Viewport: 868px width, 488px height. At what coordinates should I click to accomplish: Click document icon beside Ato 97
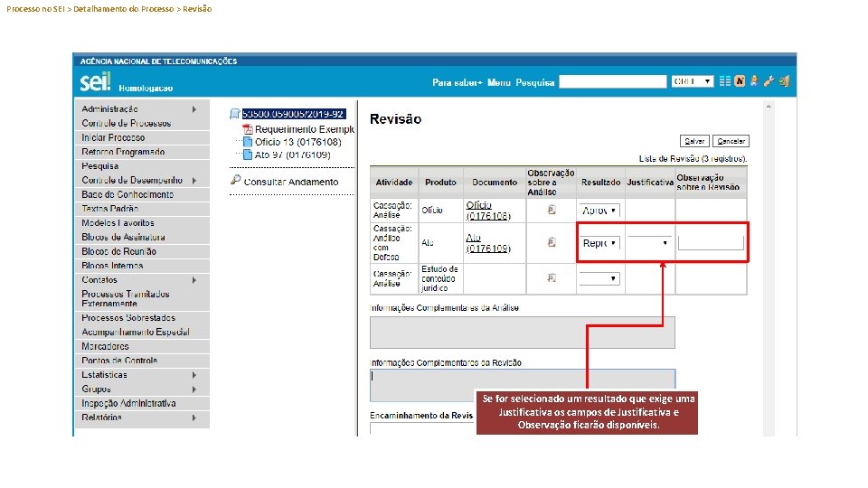click(x=248, y=155)
